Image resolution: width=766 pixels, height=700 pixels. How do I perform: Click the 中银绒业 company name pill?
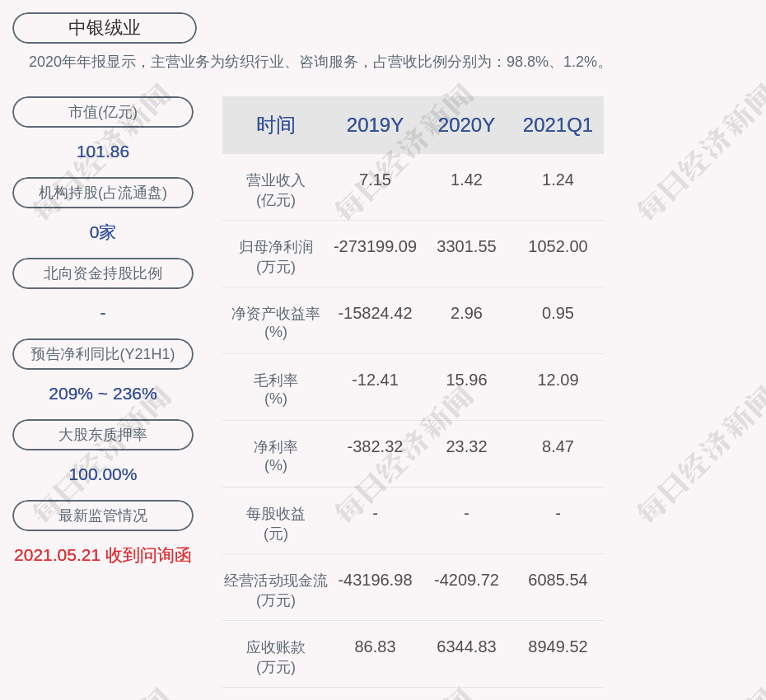pyautogui.click(x=105, y=28)
